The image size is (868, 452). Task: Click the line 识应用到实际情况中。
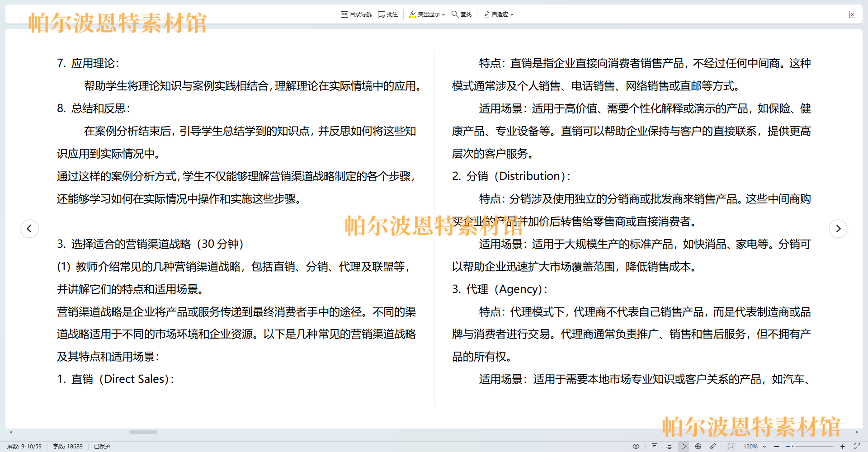[109, 154]
